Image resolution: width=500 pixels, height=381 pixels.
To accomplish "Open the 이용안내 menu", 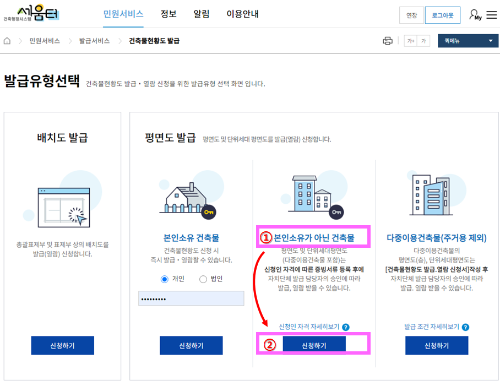I will (x=242, y=14).
